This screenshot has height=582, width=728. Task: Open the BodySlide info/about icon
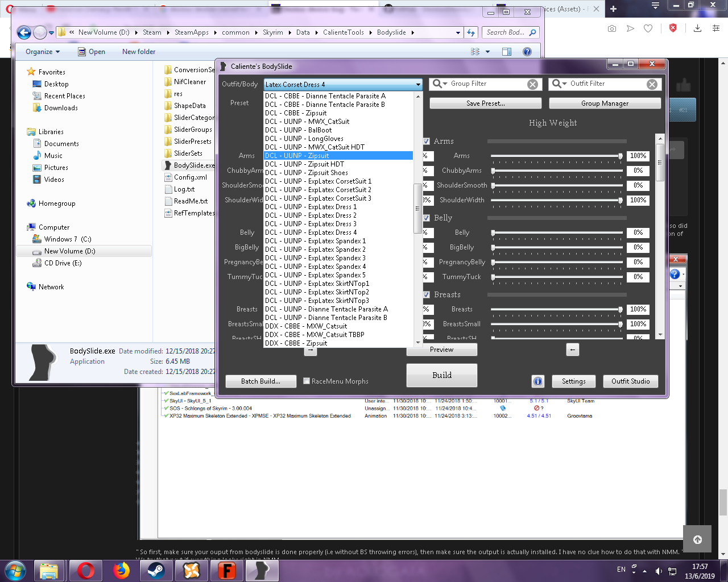(x=538, y=381)
